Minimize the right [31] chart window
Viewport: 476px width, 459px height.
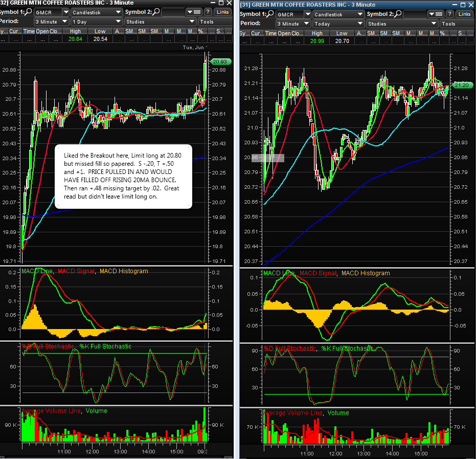tap(455, 5)
